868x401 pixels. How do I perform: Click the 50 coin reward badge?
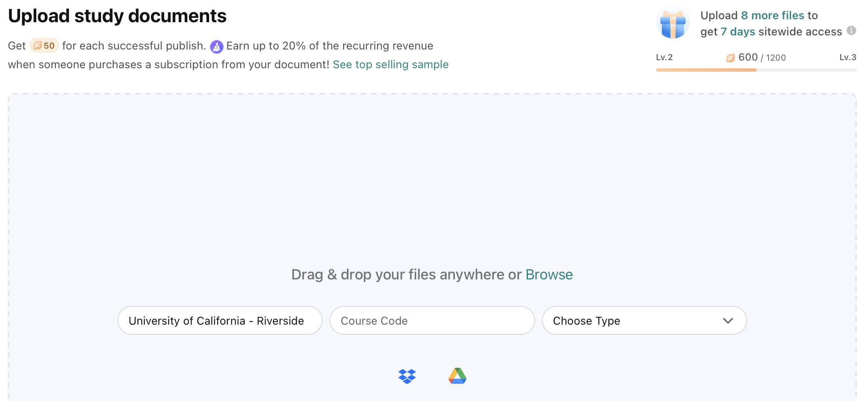click(44, 46)
